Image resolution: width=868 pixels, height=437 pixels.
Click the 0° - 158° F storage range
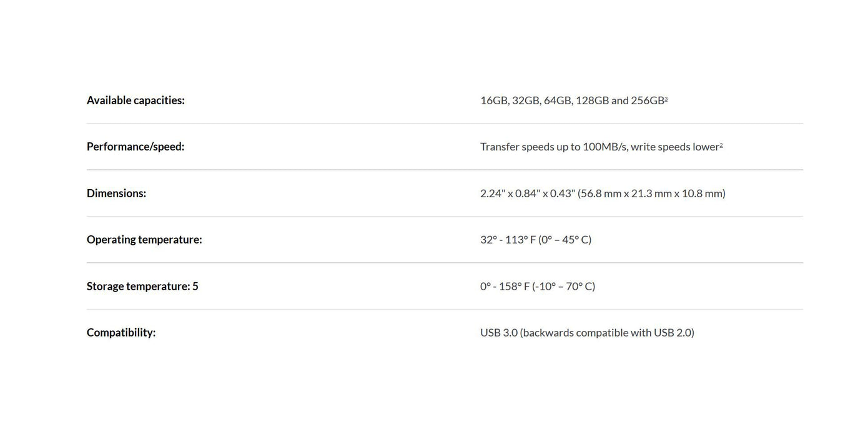(x=505, y=287)
